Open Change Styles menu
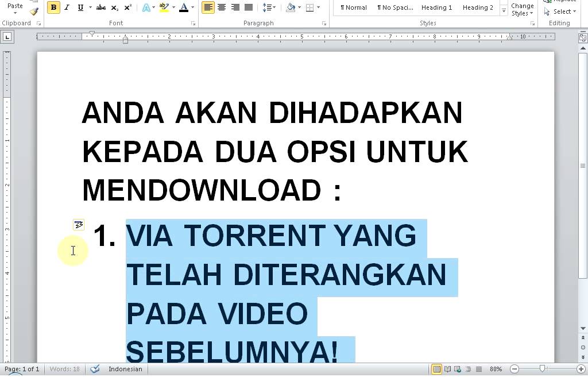Viewport: 588px width, 377px height. [x=523, y=9]
